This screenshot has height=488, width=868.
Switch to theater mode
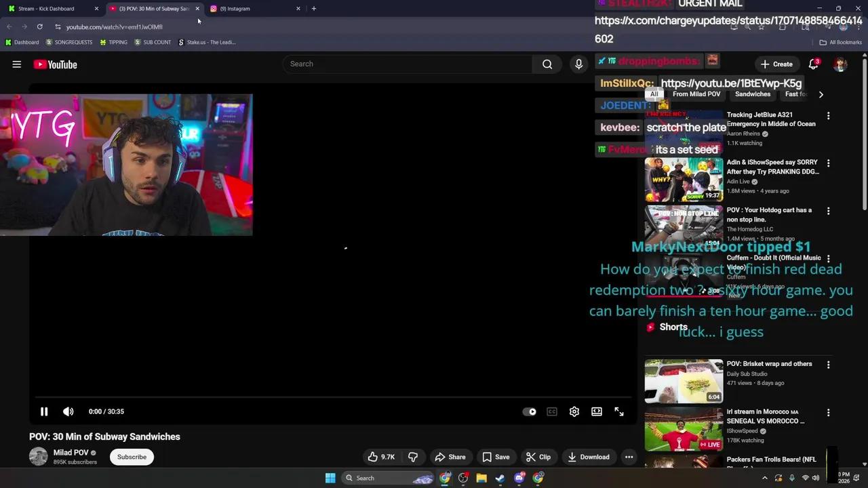coord(597,411)
